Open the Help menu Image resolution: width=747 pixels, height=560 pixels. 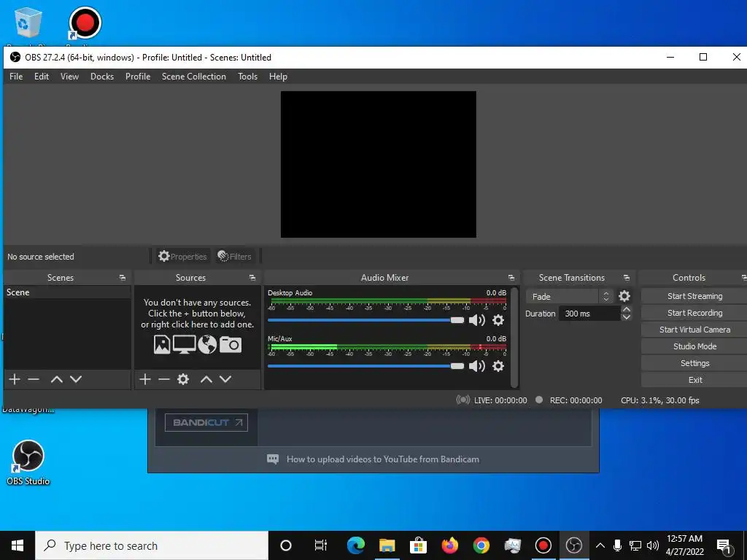click(278, 76)
